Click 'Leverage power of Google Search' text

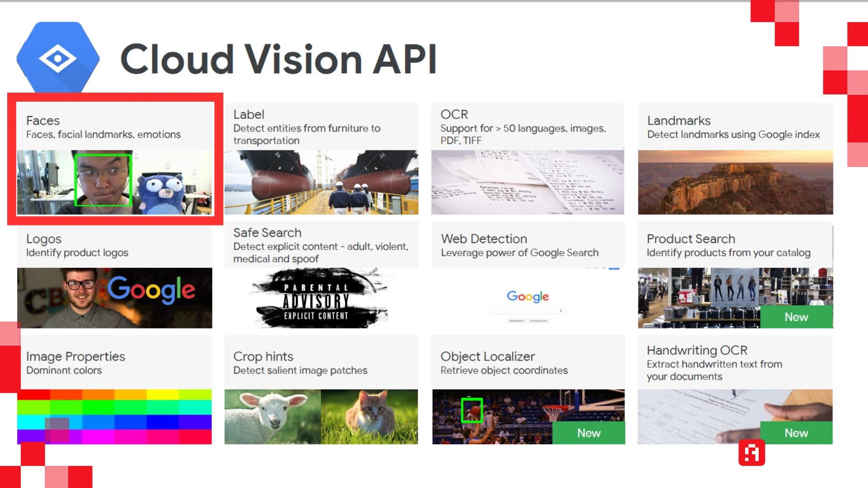pyautogui.click(x=520, y=253)
